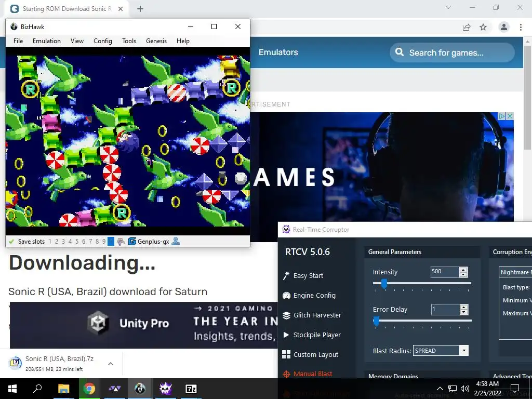Screen dimensions: 532x399
Task: Show hidden icons in the system tray
Action: 440,389
